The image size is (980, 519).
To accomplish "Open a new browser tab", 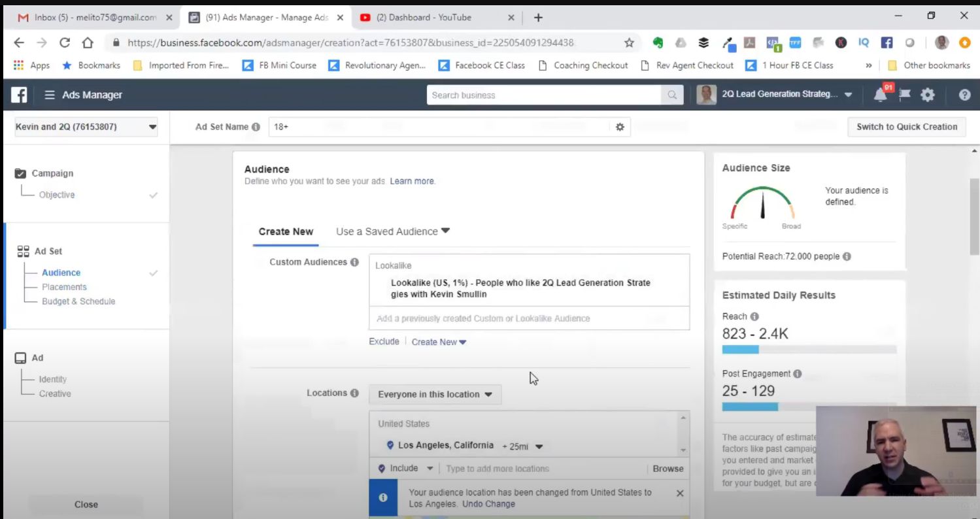I will click(538, 18).
